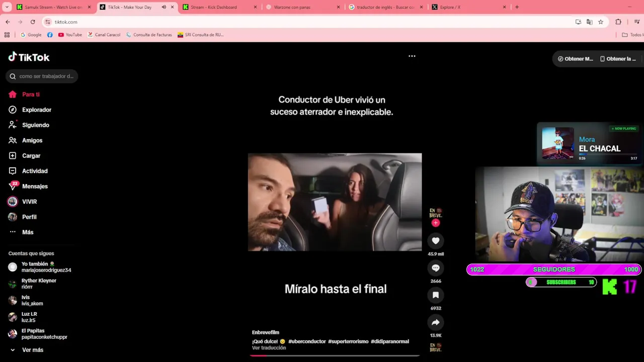
Task: View site information icon
Action: 48,22
